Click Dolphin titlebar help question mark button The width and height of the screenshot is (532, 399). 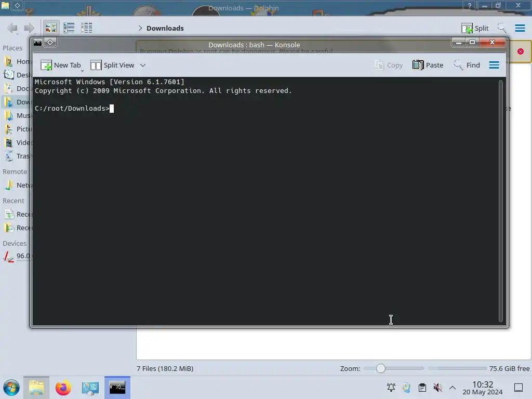tap(469, 5)
